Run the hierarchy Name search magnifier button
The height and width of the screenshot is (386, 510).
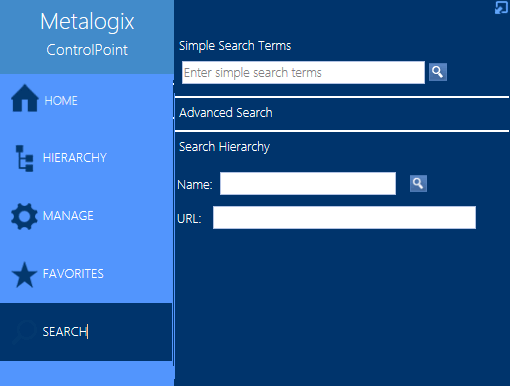point(418,183)
